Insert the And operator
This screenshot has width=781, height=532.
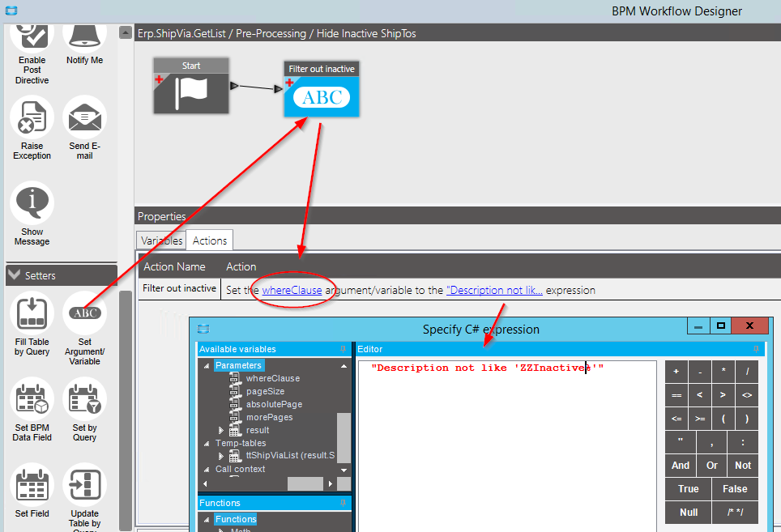(681, 466)
